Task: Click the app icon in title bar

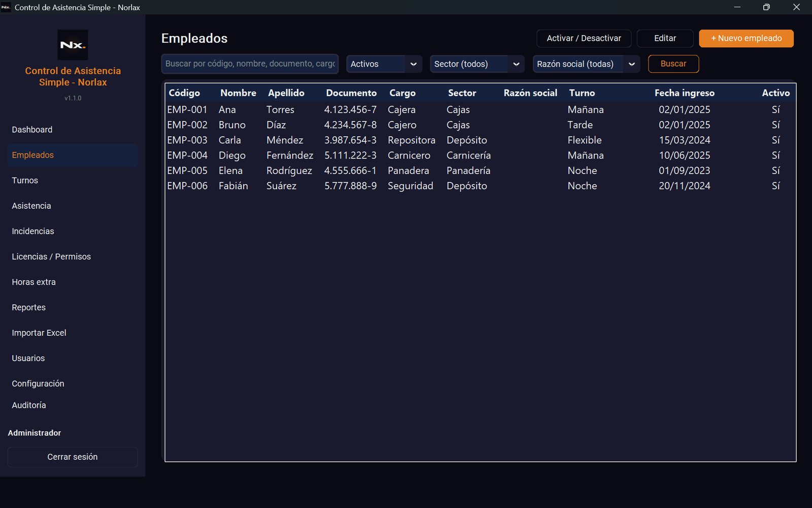Action: coord(6,7)
